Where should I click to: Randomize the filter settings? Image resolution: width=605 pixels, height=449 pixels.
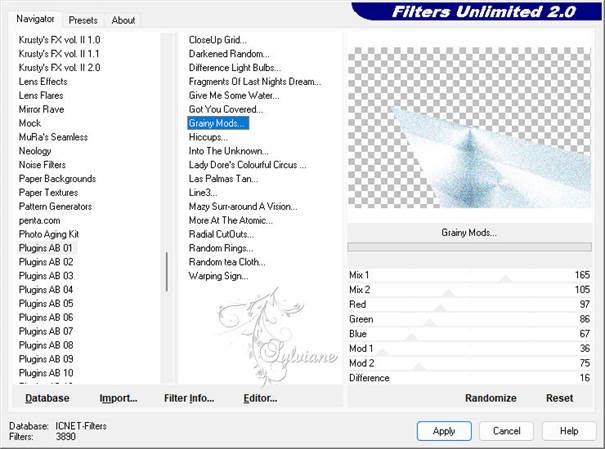coord(491,398)
